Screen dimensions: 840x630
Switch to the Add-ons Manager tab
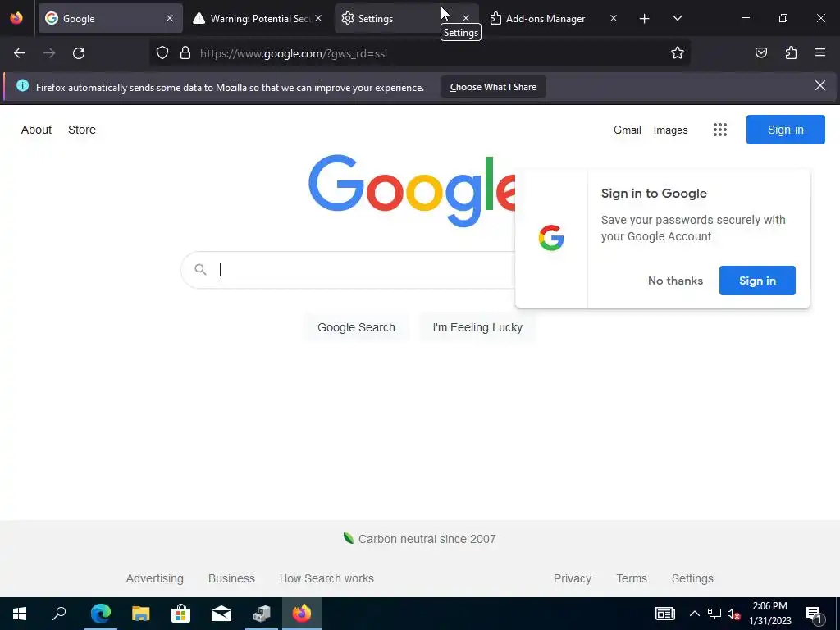coord(554,18)
